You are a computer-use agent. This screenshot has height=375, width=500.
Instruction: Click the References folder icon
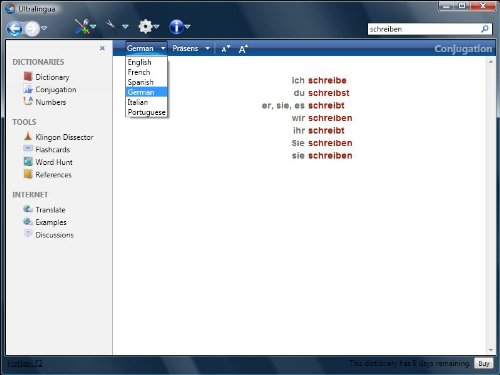click(28, 174)
